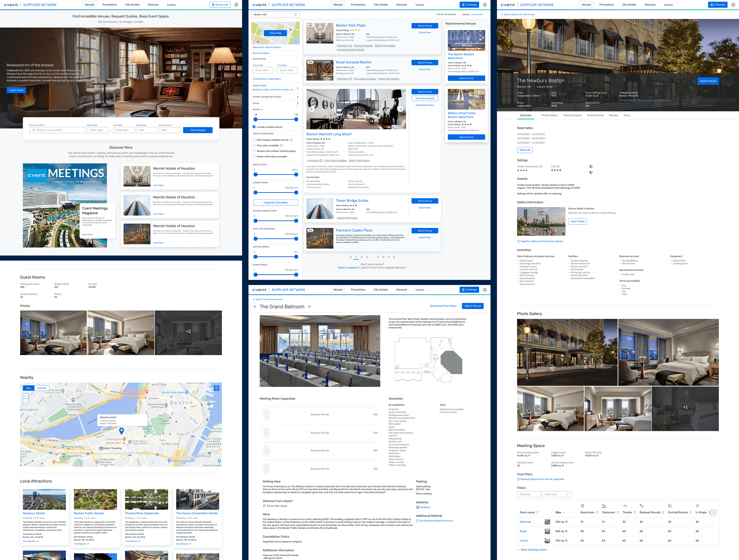Open the Setup Type filter dropdown
Viewport: 739px width, 560px height.
[x=557, y=494]
